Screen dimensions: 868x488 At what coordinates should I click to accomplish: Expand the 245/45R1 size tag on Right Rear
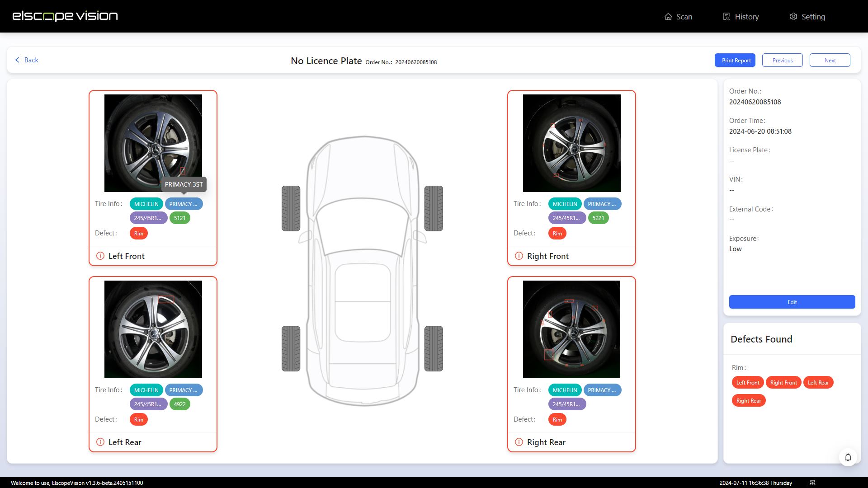tap(566, 404)
